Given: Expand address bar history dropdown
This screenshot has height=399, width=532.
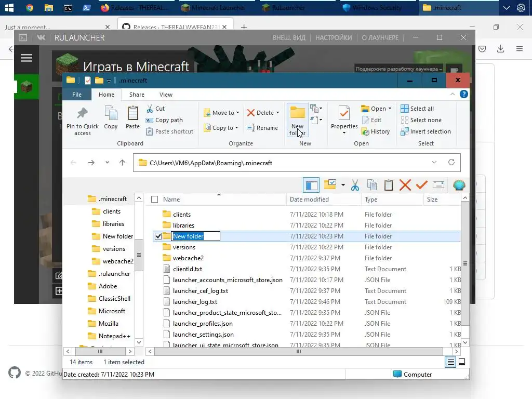Looking at the screenshot, I should (x=434, y=163).
